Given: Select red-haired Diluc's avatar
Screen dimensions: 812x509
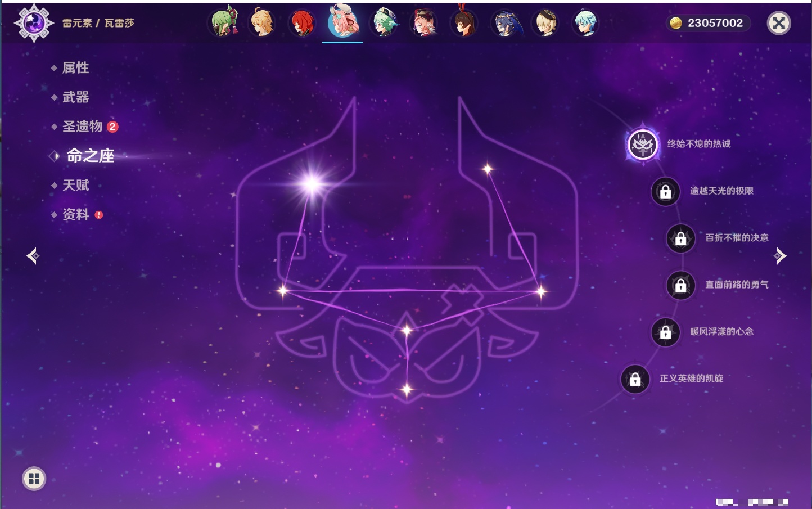Looking at the screenshot, I should (303, 22).
